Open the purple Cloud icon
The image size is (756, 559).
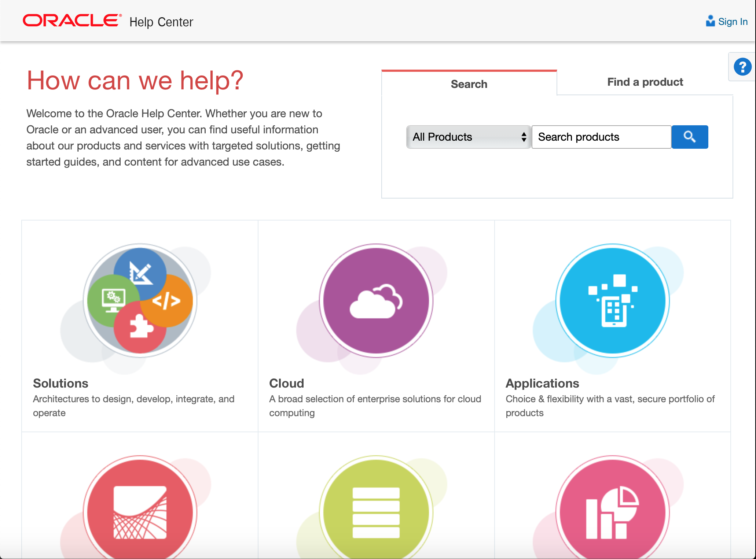point(376,300)
